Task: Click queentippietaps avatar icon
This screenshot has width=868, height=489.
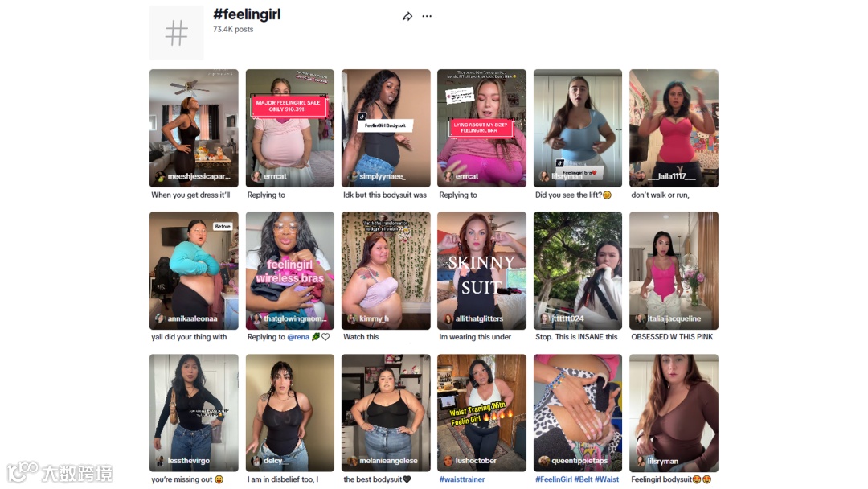Action: [x=544, y=461]
